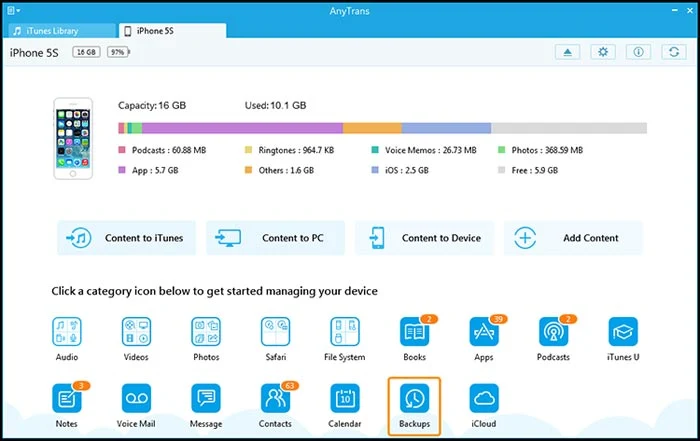Click Content to iTunes button

pos(126,238)
